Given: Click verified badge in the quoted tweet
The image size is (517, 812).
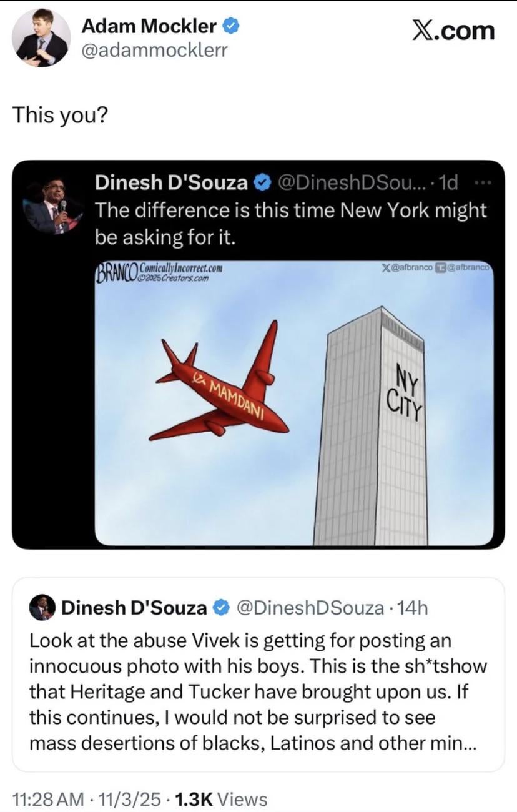Looking at the screenshot, I should coord(221,607).
